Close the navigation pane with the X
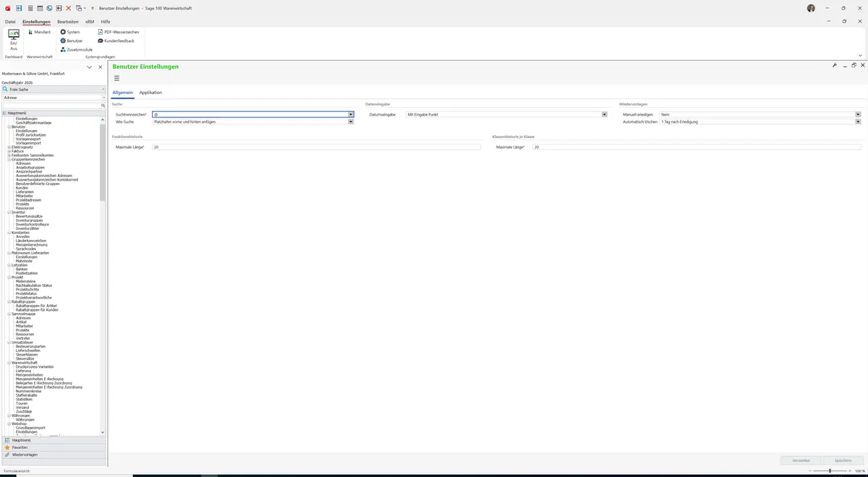This screenshot has width=868, height=477. (101, 67)
